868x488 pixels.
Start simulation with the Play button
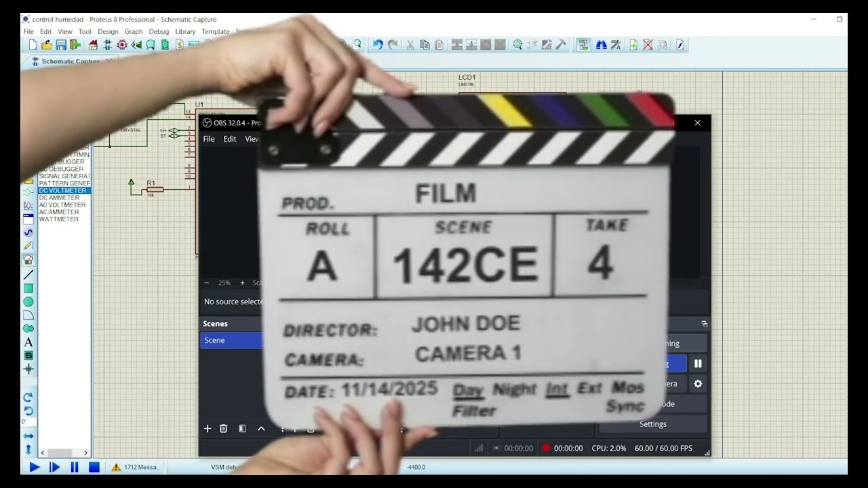34,467
